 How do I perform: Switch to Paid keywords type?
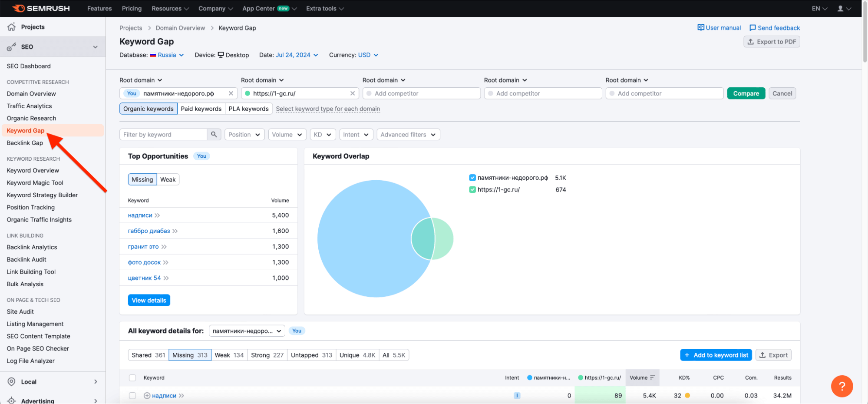click(x=201, y=109)
